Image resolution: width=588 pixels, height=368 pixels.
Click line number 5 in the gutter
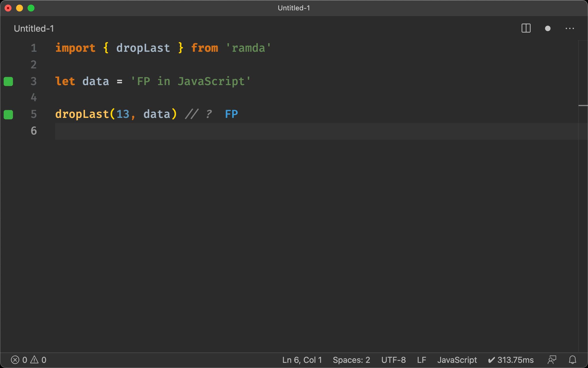click(x=34, y=114)
